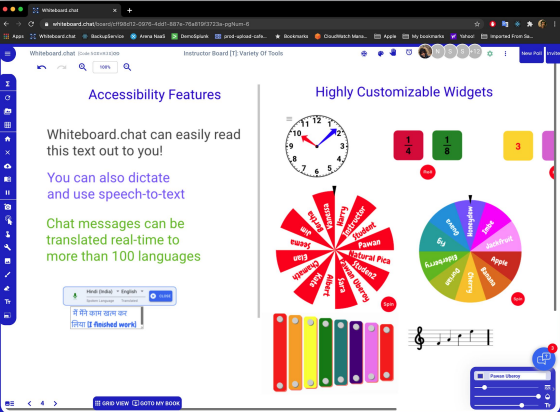Click the browser bookmark star icon
Screen dimensions: 560x412
coord(477,24)
